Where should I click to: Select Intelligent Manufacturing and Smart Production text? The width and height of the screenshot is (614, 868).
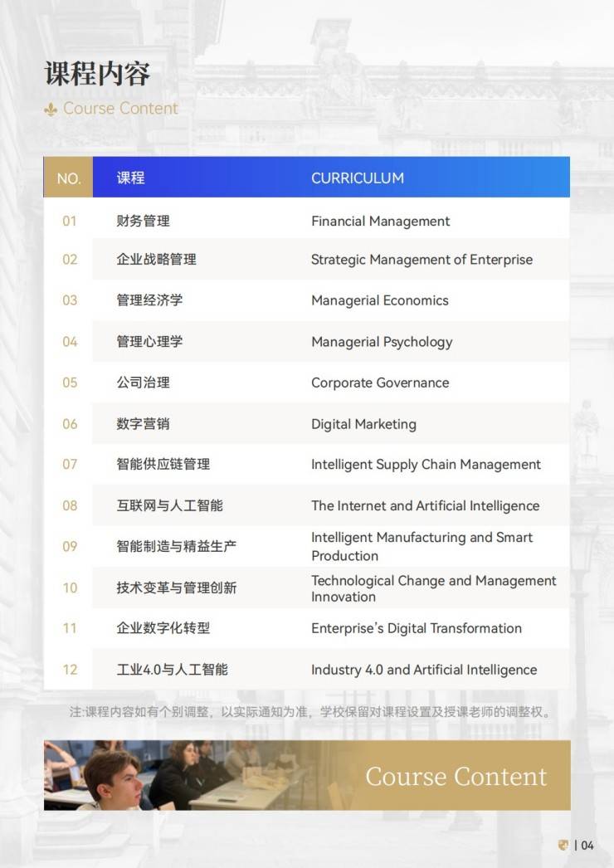point(422,547)
